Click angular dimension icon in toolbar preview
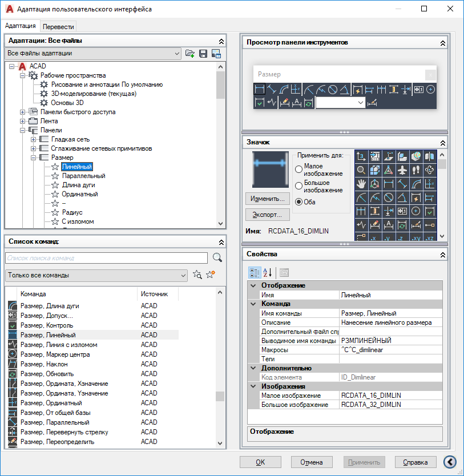 click(x=345, y=89)
